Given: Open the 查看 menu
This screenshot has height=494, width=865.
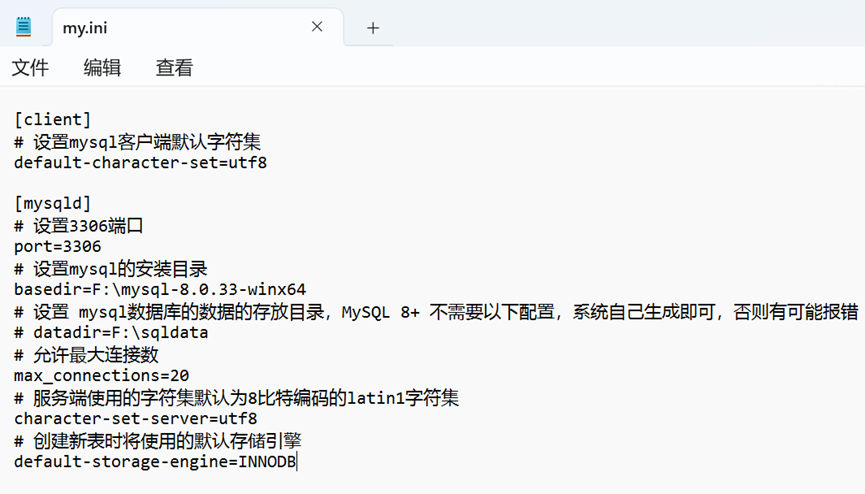Looking at the screenshot, I should tap(174, 67).
